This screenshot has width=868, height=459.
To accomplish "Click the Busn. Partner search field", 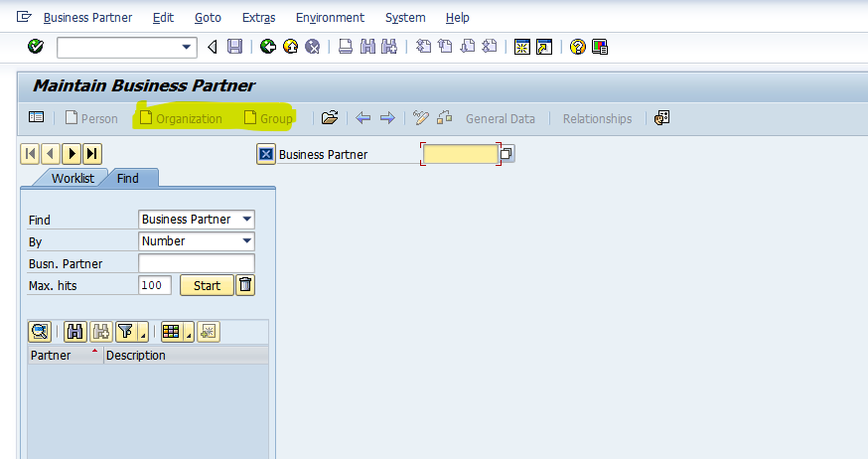I will point(197,263).
